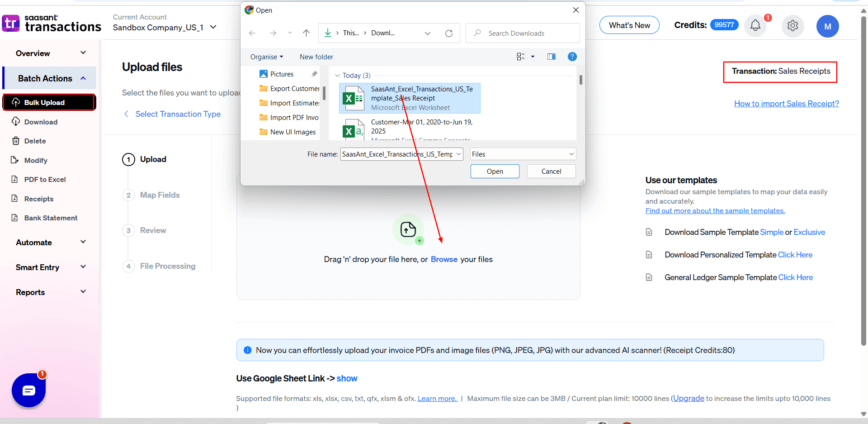Refresh the Downloads folder listing
The image size is (868, 424).
coord(448,33)
